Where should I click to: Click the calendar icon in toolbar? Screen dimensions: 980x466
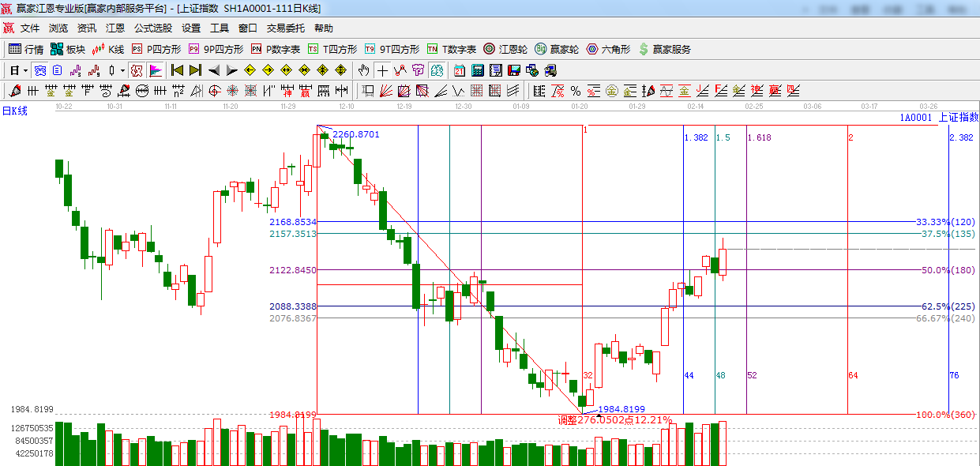[459, 70]
